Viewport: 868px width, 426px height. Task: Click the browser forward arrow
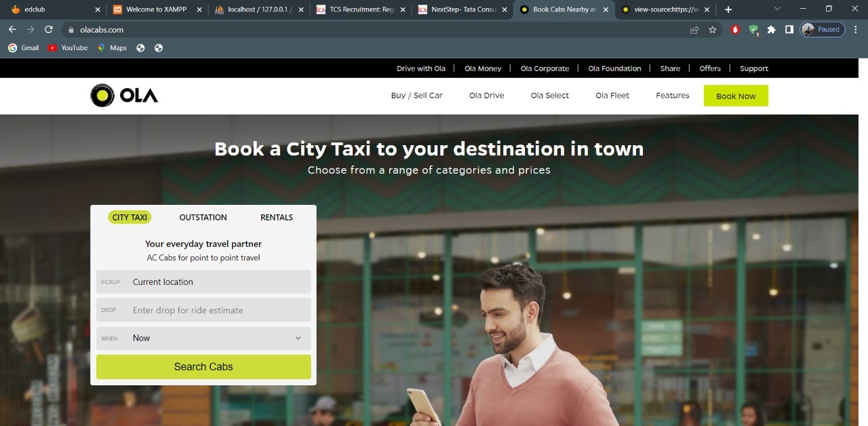click(31, 30)
